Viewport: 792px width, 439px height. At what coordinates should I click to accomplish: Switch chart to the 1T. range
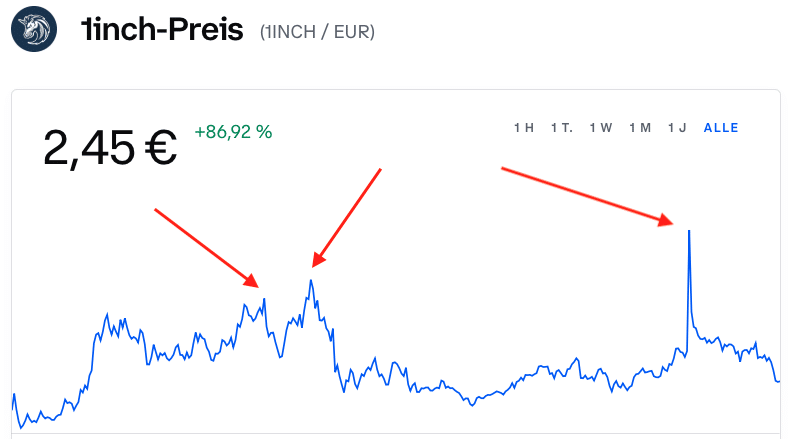561,128
